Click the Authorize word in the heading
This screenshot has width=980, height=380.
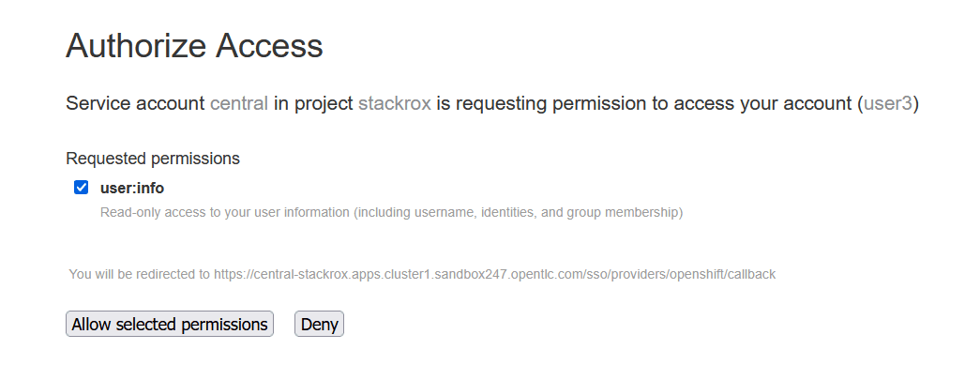(136, 45)
